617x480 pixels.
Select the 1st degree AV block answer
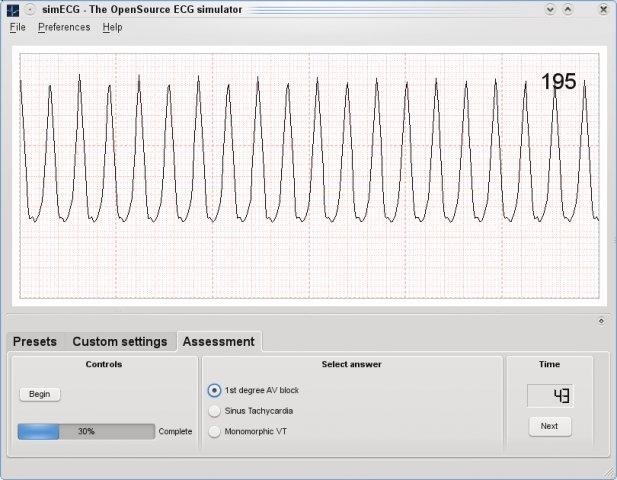[x=253, y=390]
